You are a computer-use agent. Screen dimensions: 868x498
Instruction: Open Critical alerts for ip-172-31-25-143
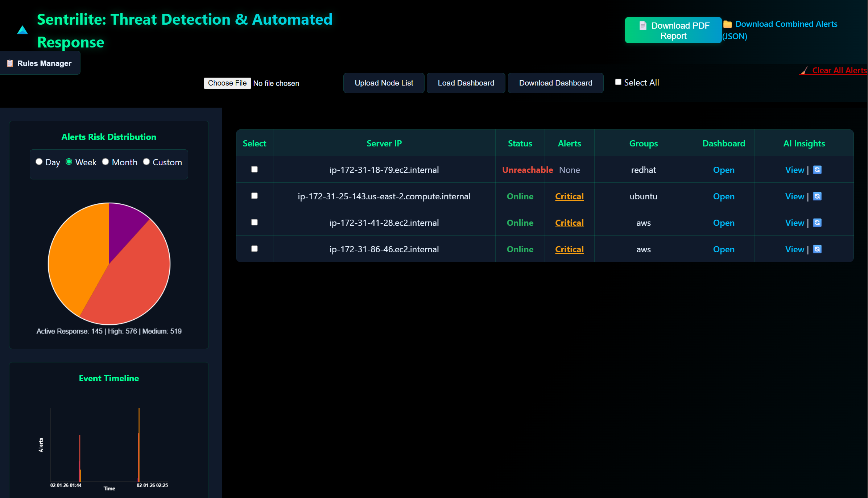coord(569,196)
